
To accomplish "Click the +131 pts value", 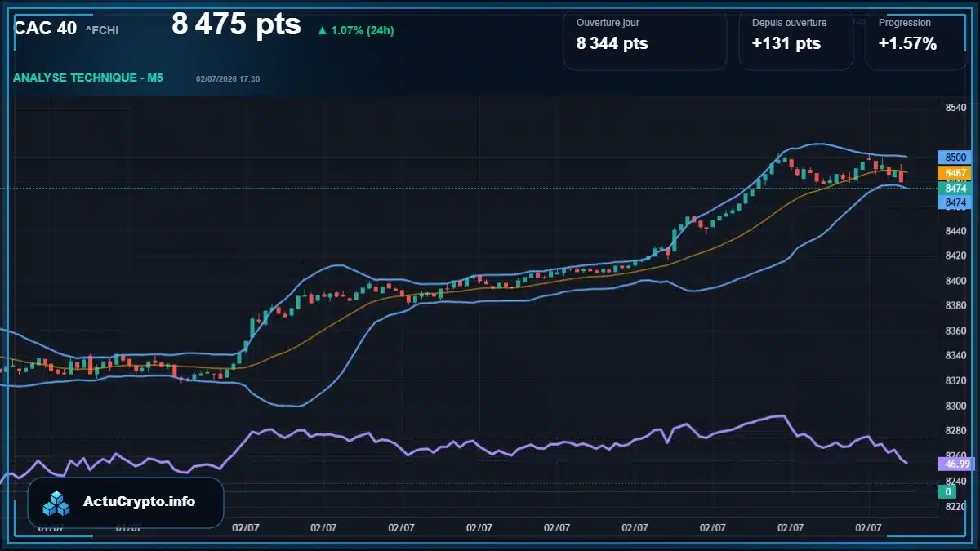I will pos(786,43).
